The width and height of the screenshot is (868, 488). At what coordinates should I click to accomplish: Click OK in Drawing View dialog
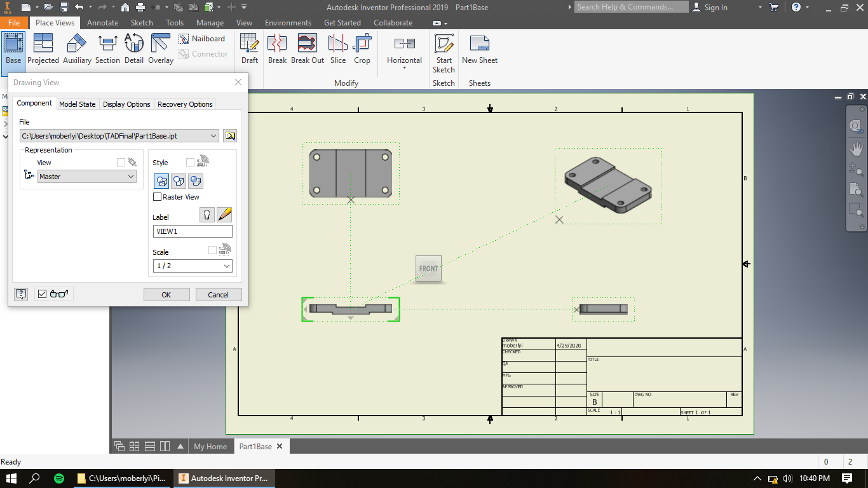point(166,294)
